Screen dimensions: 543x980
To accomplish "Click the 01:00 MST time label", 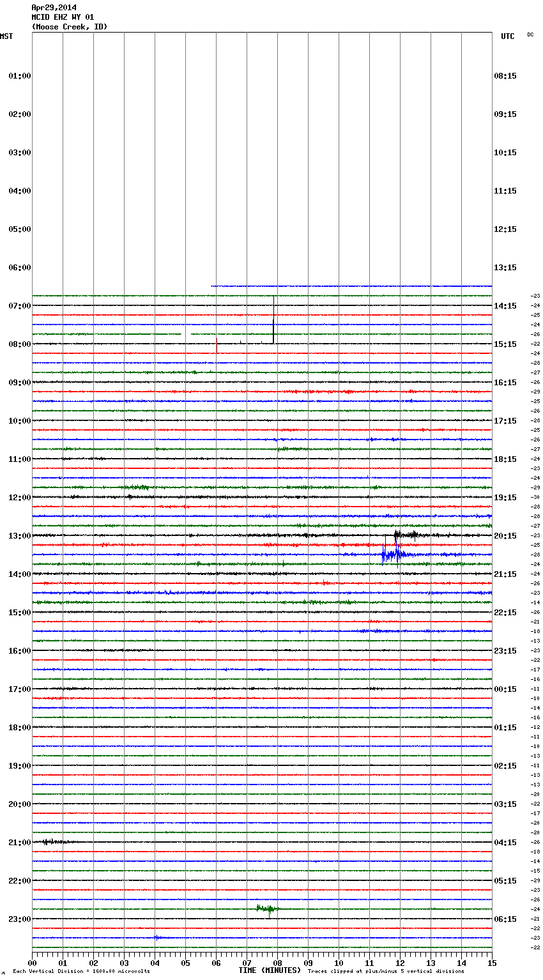I will tap(20, 76).
